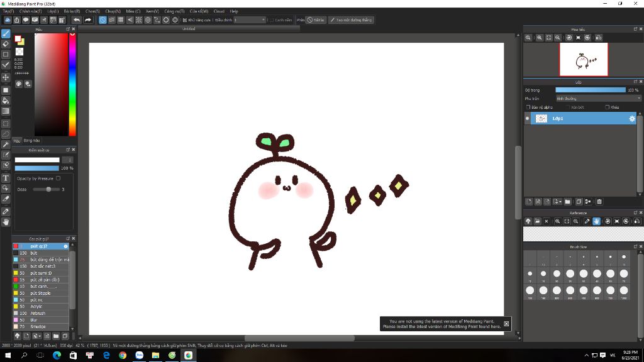Zoom out within navigator panel
This screenshot has height=362, width=644.
557,38
